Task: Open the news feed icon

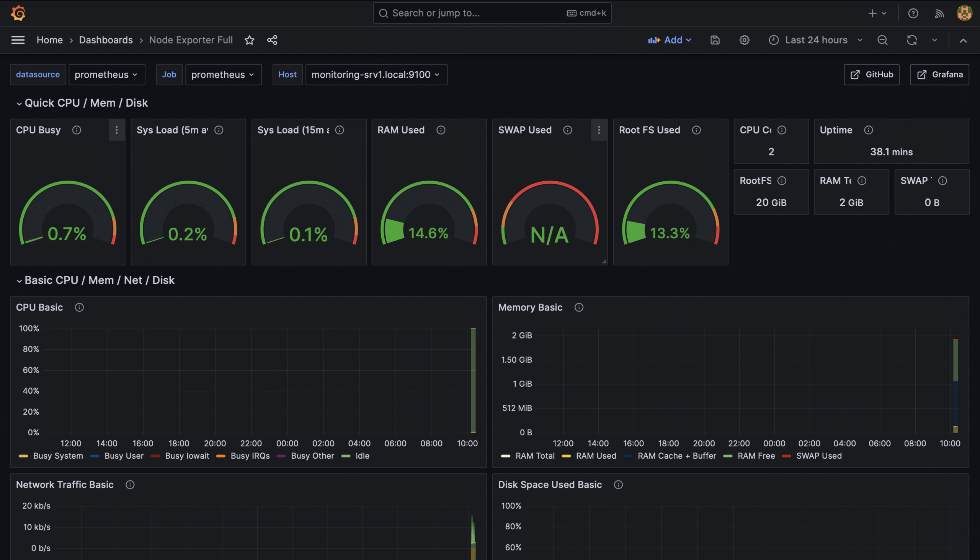Action: click(x=939, y=13)
